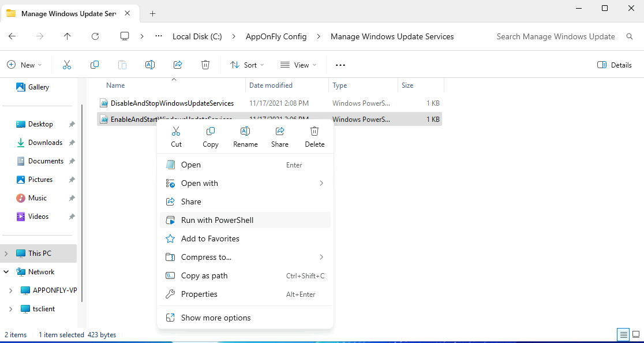644x343 pixels.
Task: Refresh the folder with the refresh icon
Action: (x=95, y=36)
